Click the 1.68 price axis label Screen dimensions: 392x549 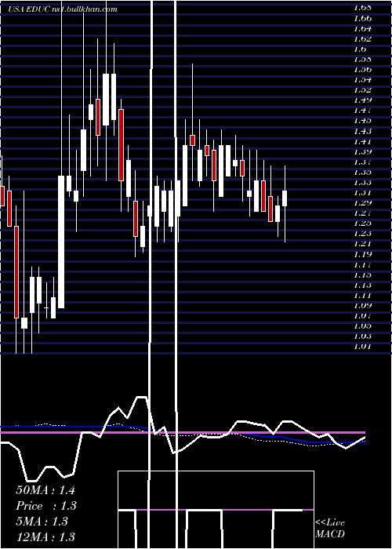(364, 7)
